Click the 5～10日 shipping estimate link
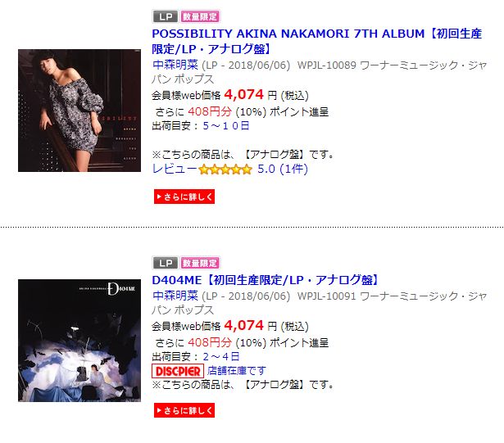 coord(226,125)
